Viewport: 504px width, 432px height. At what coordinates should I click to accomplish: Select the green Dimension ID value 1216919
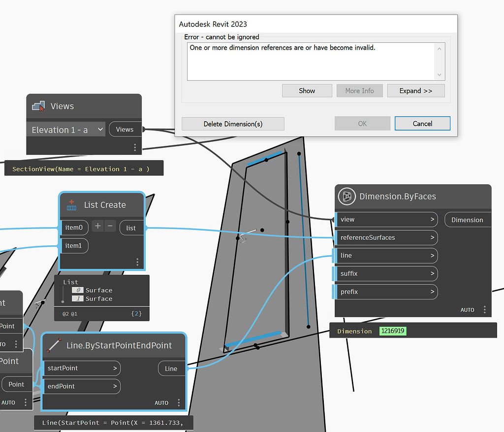(392, 331)
